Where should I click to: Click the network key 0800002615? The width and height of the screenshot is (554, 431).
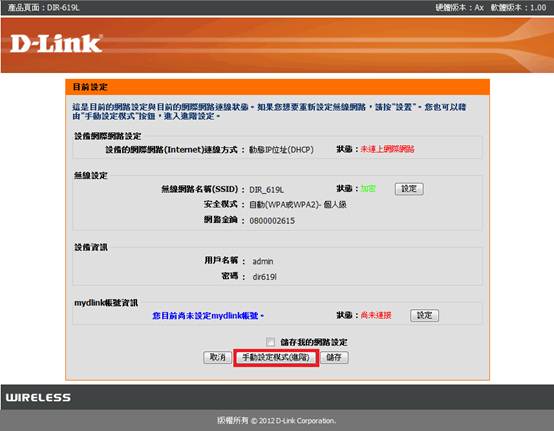point(272,221)
